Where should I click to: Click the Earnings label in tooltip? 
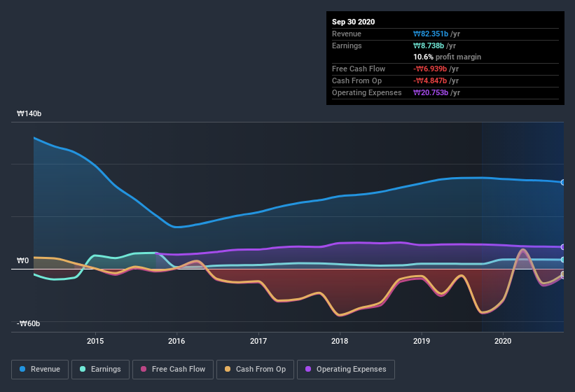(347, 45)
